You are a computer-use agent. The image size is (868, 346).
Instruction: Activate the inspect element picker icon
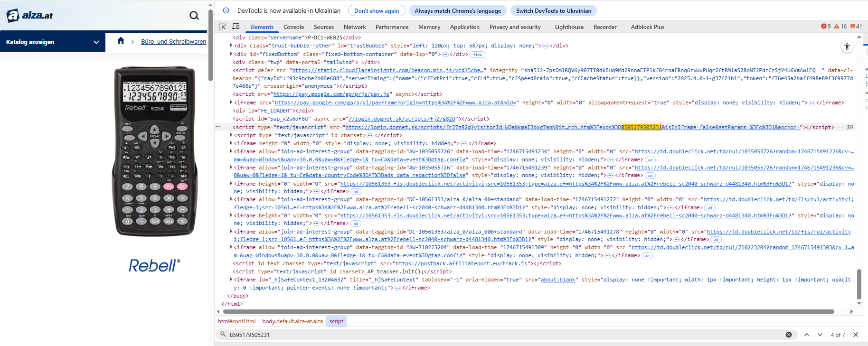coord(222,27)
